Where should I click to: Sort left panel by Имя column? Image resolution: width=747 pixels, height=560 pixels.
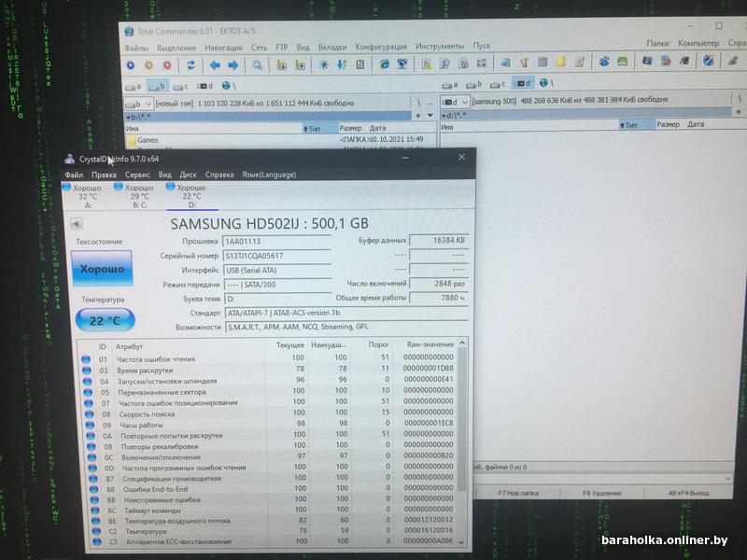click(213, 129)
